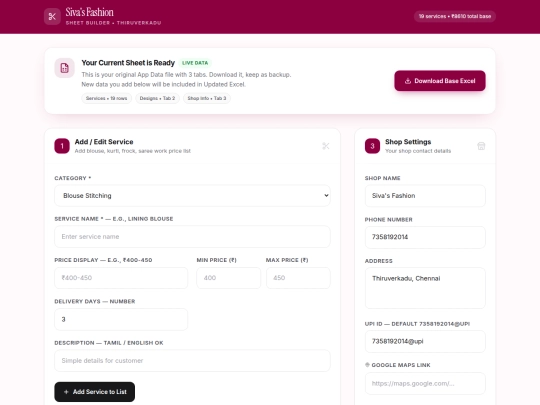Focus the Delivery Days number field

pyautogui.click(x=121, y=319)
